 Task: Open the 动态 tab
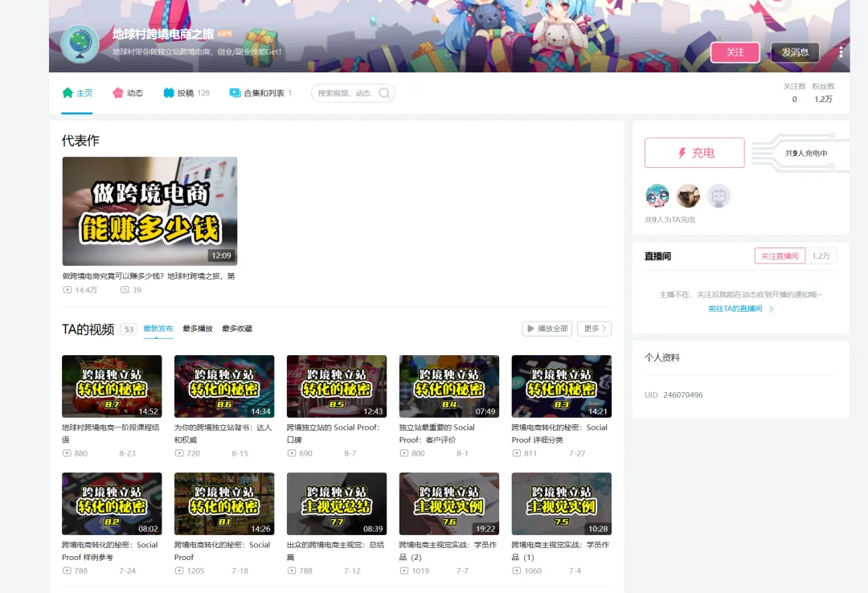point(128,93)
